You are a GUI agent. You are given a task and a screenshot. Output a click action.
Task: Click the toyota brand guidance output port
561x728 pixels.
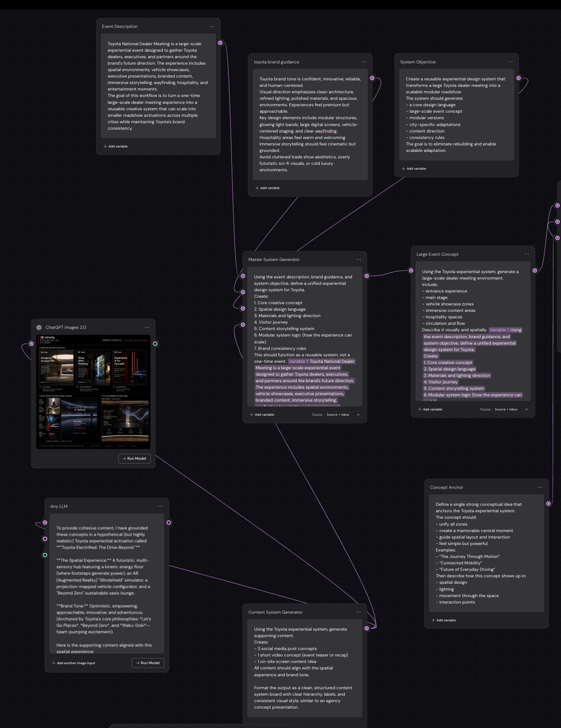tap(372, 78)
